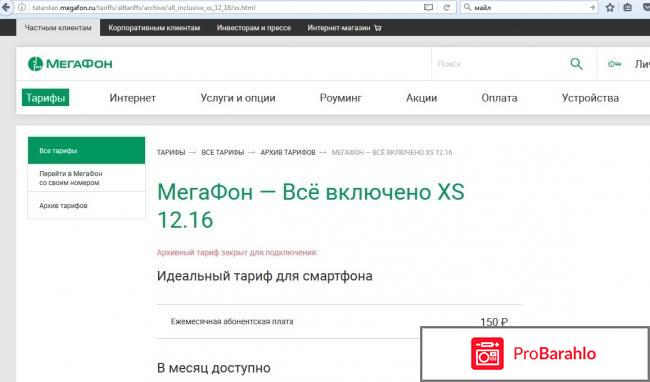Click 'ВСЕ ТАРИФЫ' breadcrumb link

point(223,152)
